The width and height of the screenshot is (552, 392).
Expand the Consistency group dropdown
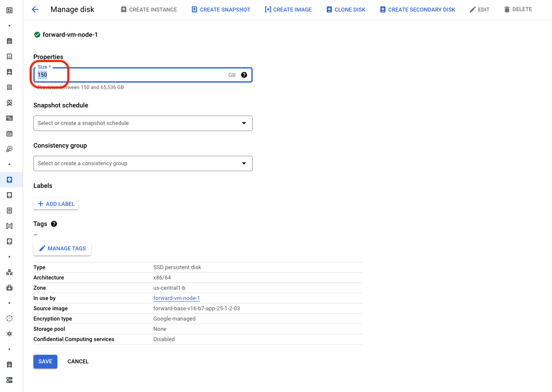pyautogui.click(x=143, y=163)
